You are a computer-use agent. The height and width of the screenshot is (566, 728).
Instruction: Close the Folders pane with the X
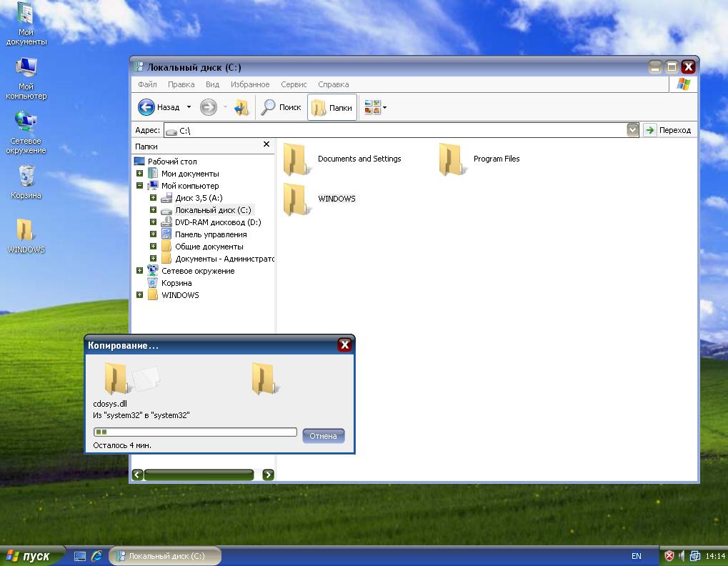point(266,144)
